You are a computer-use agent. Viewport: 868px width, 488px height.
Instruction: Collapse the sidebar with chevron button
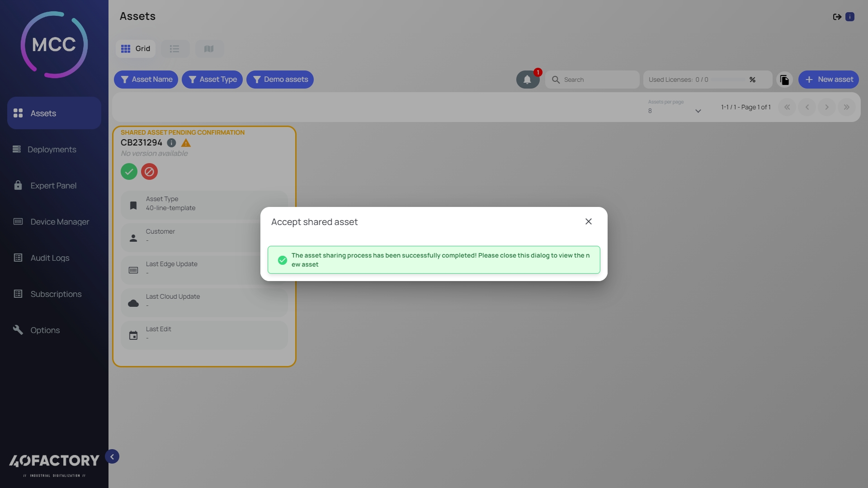pos(112,456)
